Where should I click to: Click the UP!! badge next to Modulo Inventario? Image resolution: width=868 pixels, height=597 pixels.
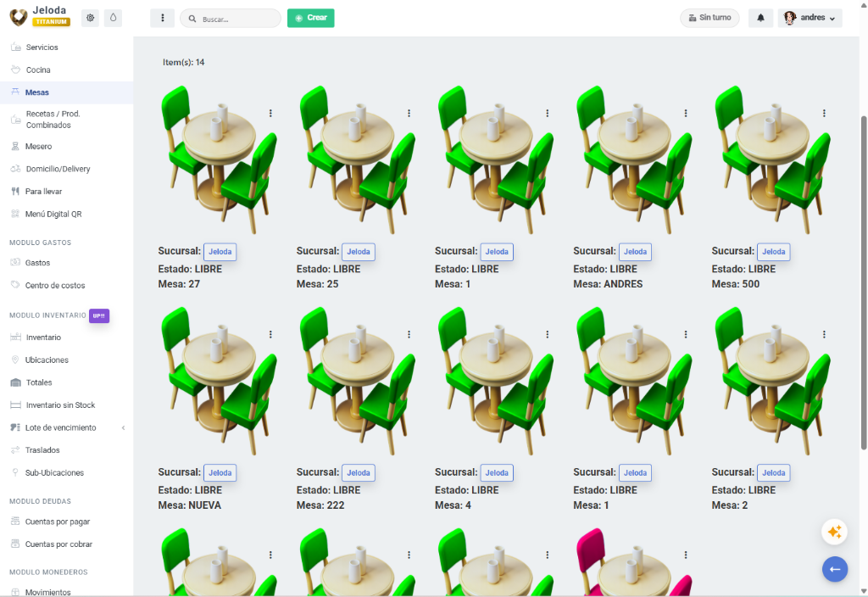click(99, 315)
